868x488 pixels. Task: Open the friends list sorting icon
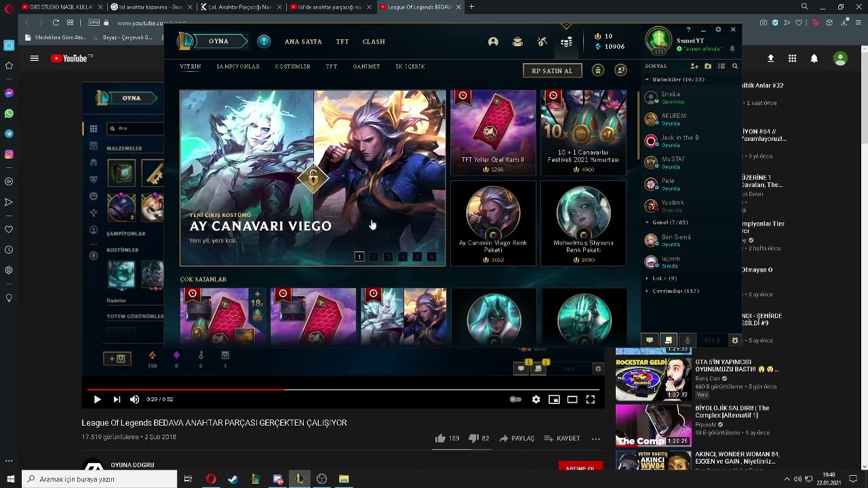(x=722, y=66)
